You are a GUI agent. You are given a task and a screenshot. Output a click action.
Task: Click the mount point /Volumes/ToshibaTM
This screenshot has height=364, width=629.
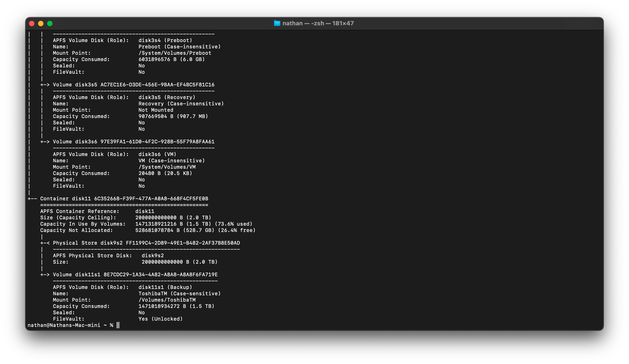(167, 300)
